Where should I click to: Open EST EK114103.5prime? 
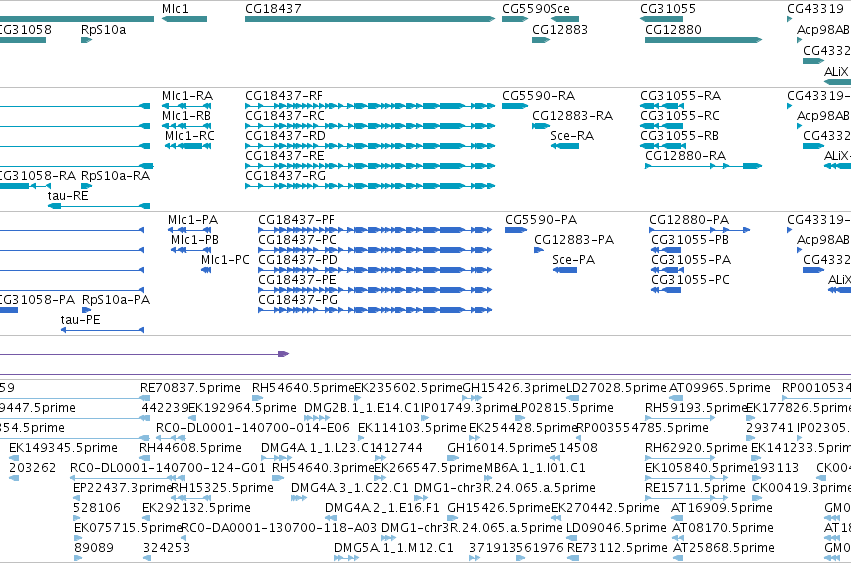coord(412,428)
